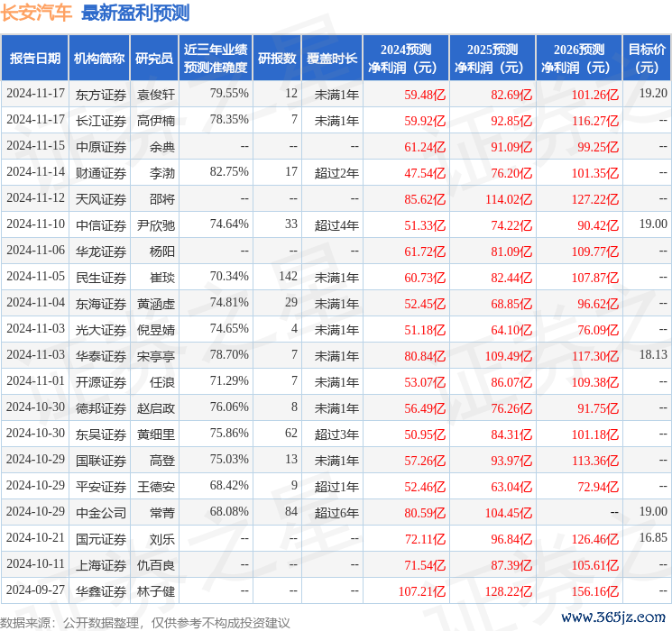Click target price 19.20
Image resolution: width=672 pixels, height=631 pixels.
tap(653, 94)
